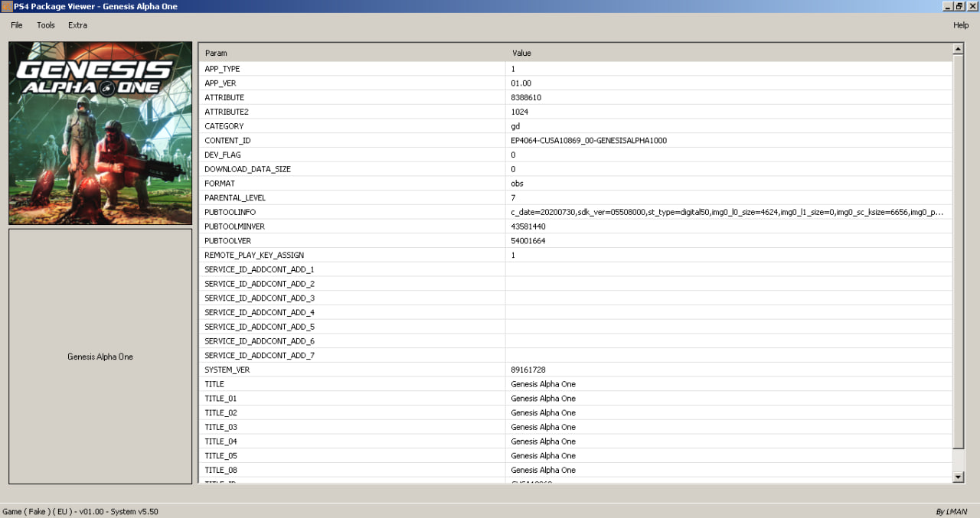Screen dimensions: 980x518
Task: Click the value 1024
Action: pyautogui.click(x=520, y=112)
